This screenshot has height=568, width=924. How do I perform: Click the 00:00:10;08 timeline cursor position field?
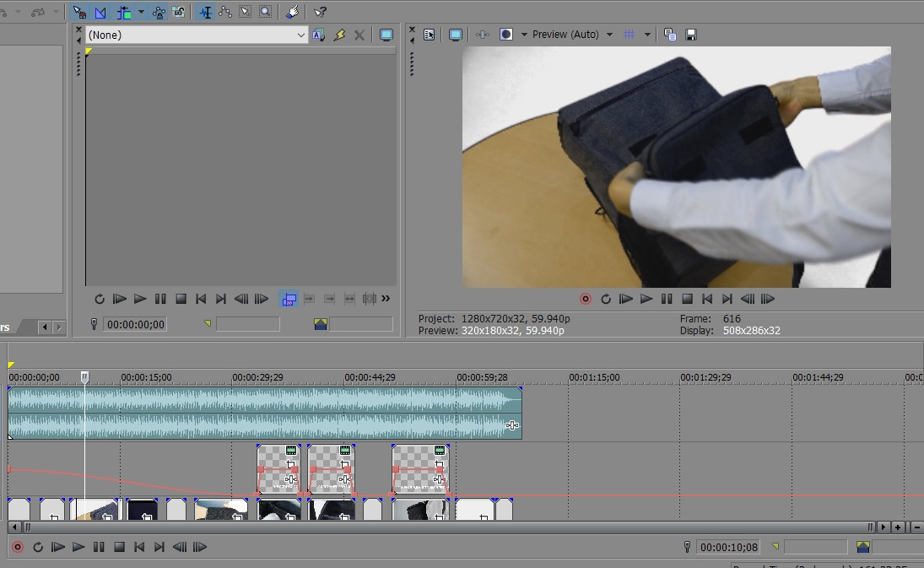point(729,548)
